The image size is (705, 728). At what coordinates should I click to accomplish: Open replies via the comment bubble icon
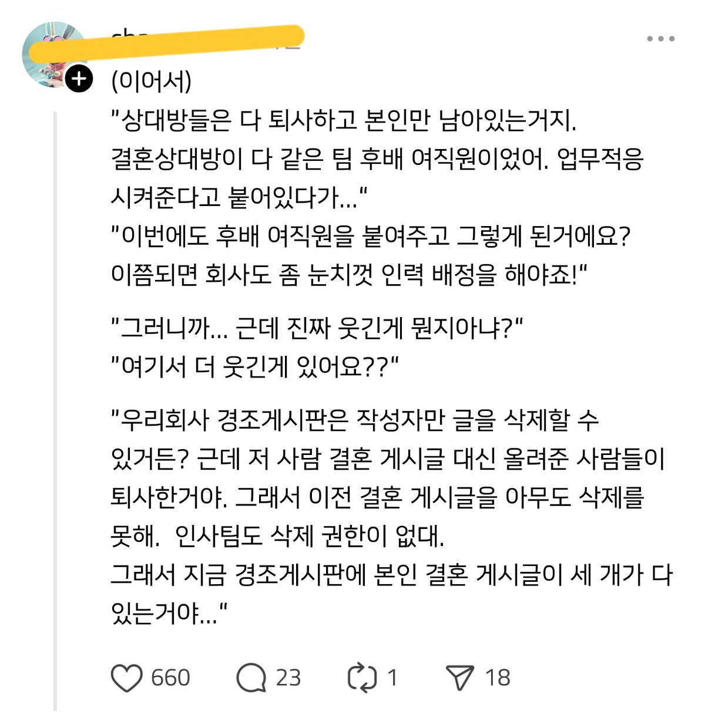point(251,678)
